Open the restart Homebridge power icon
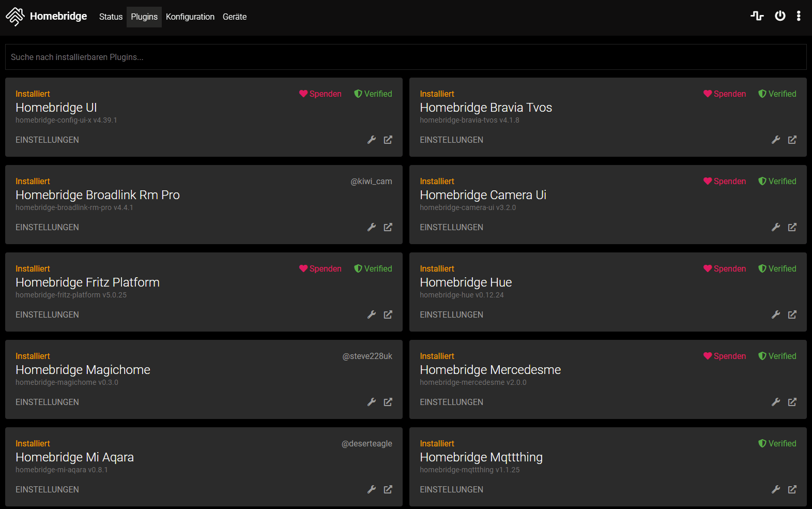 pos(780,16)
